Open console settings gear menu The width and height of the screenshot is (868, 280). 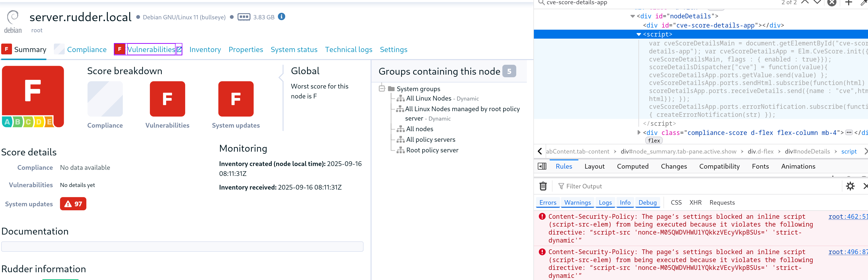[x=851, y=186]
